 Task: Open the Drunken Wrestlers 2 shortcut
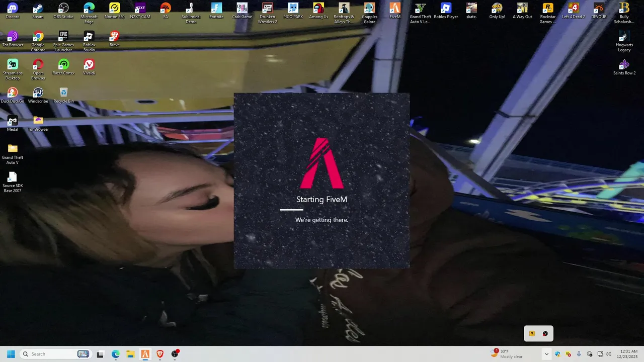coord(268,13)
